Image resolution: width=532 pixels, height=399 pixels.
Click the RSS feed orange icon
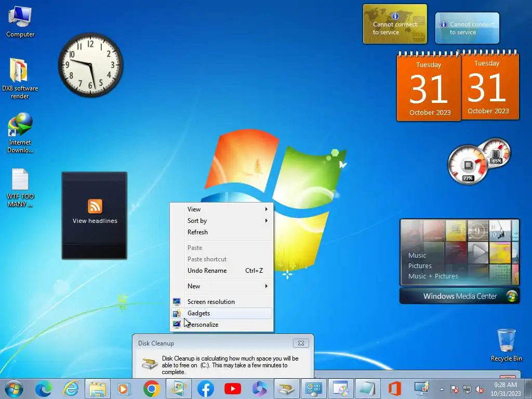[x=95, y=206]
